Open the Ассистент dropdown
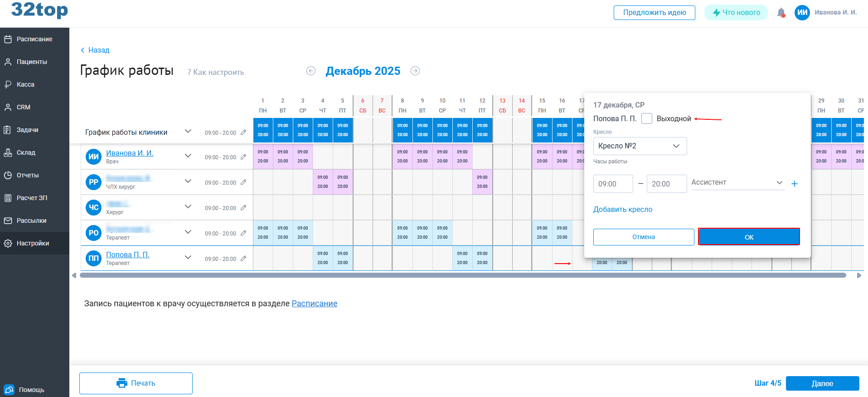This screenshot has height=397, width=868. coord(737,182)
